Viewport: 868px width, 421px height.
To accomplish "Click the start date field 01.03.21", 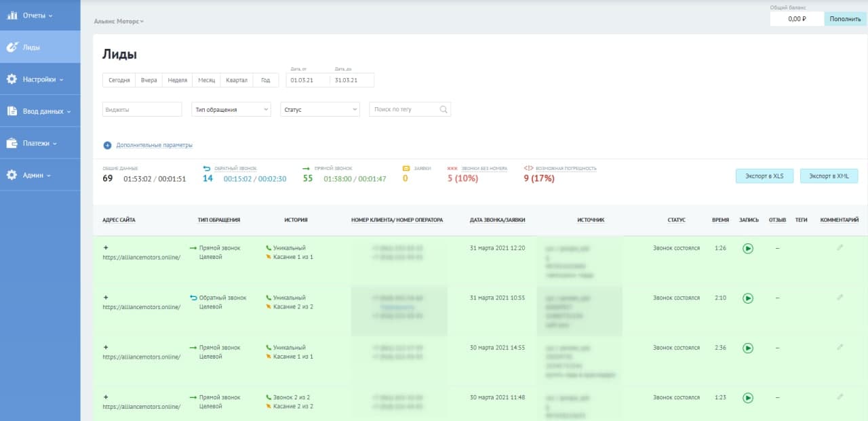I will coord(307,80).
